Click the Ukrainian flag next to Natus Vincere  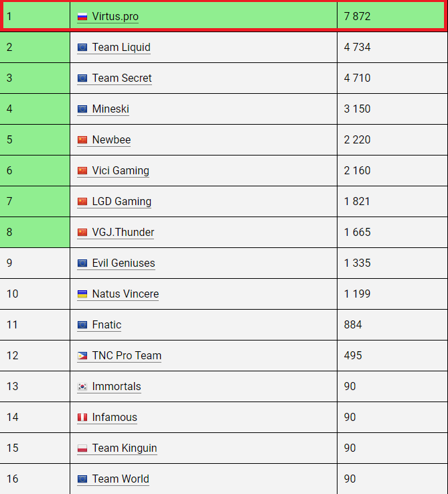click(82, 294)
